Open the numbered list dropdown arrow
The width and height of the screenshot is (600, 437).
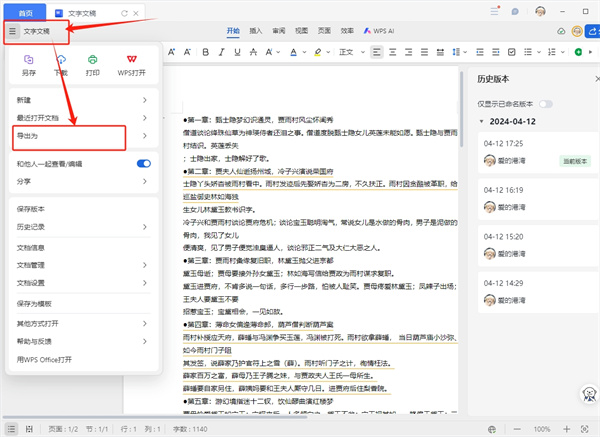[x=562, y=52]
